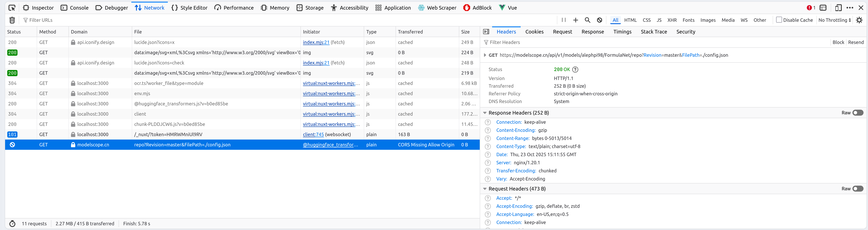
Task: Enable the Disable Cache checkbox
Action: (779, 20)
